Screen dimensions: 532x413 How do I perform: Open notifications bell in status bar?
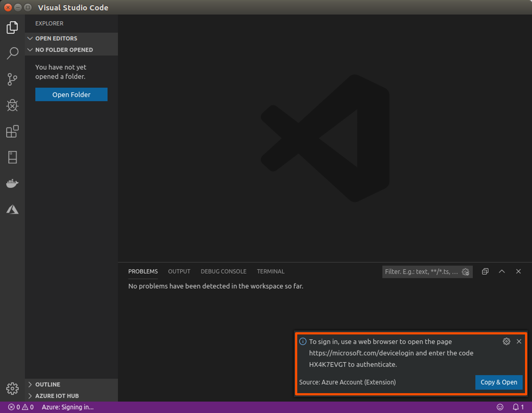tap(518, 407)
